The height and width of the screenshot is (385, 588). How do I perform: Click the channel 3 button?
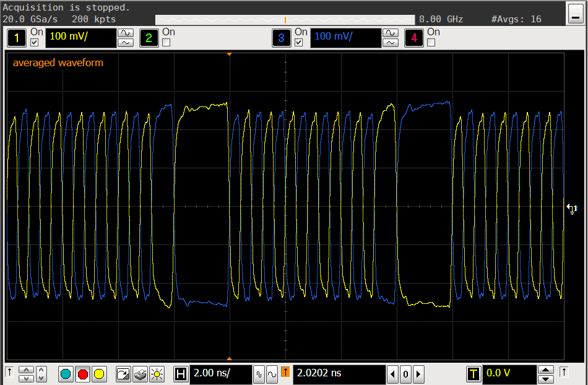282,38
